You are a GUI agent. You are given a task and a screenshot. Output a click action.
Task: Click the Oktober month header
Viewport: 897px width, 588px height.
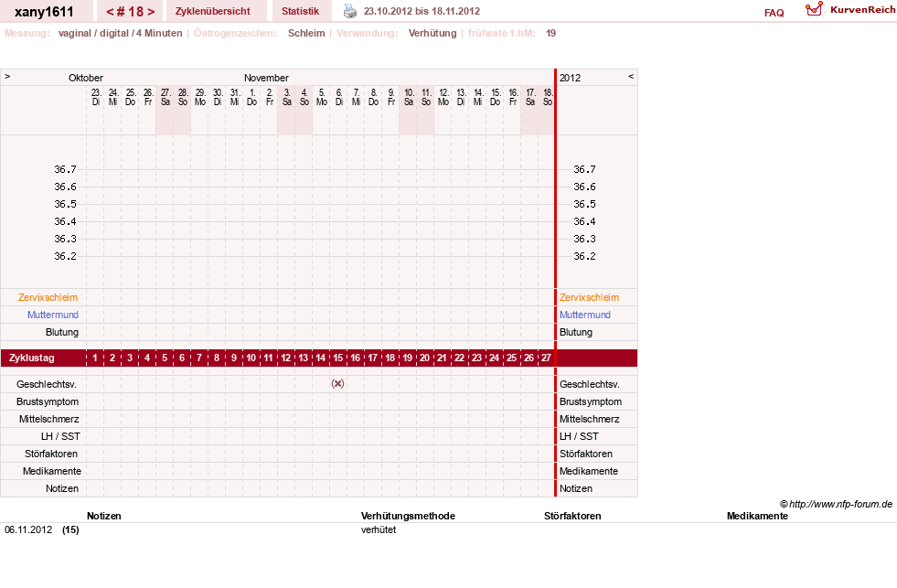(86, 78)
